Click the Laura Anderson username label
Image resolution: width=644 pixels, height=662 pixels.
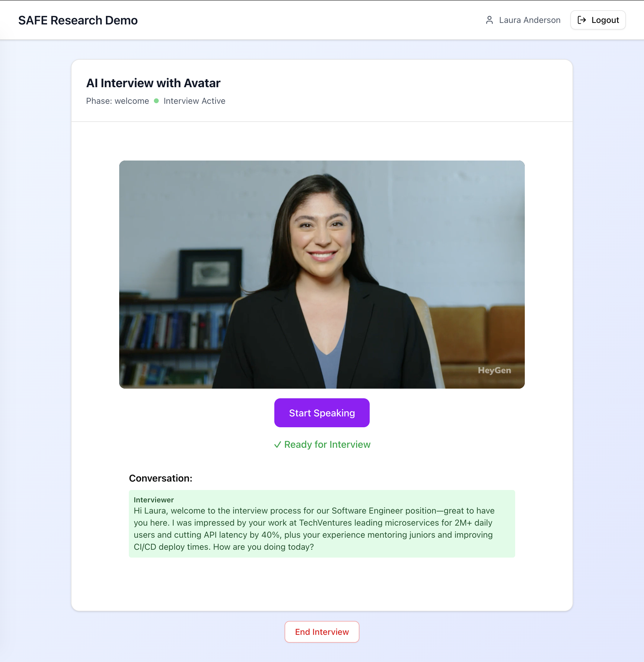530,20
